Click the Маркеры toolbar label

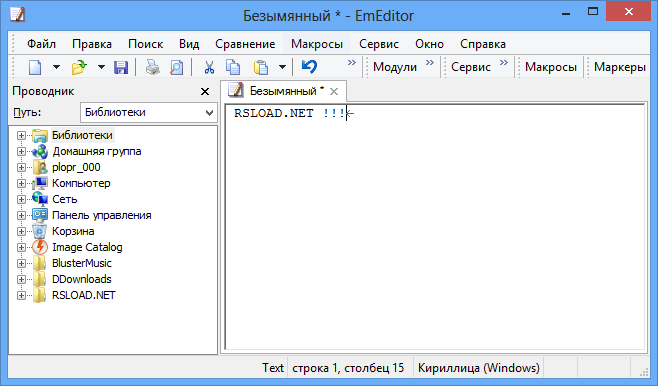[620, 67]
